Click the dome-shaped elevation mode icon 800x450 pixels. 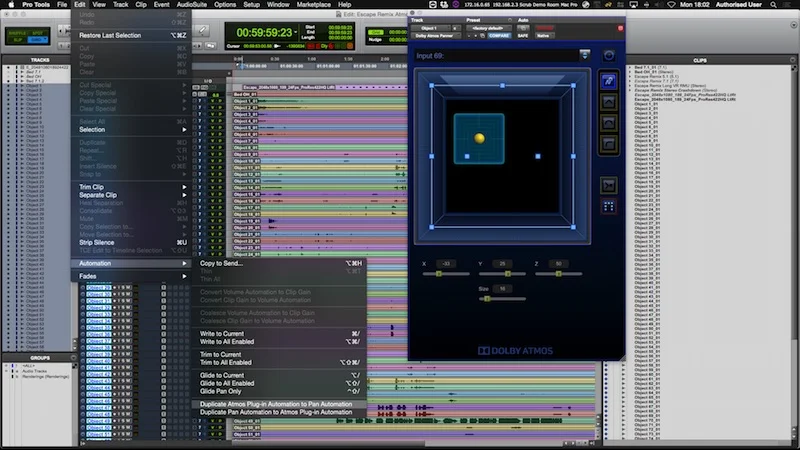[x=608, y=123]
